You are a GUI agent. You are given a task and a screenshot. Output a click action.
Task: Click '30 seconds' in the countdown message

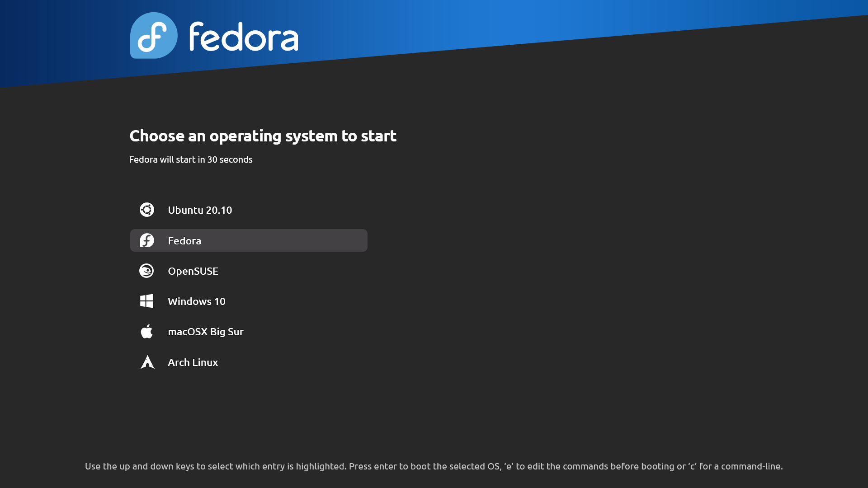(230, 160)
